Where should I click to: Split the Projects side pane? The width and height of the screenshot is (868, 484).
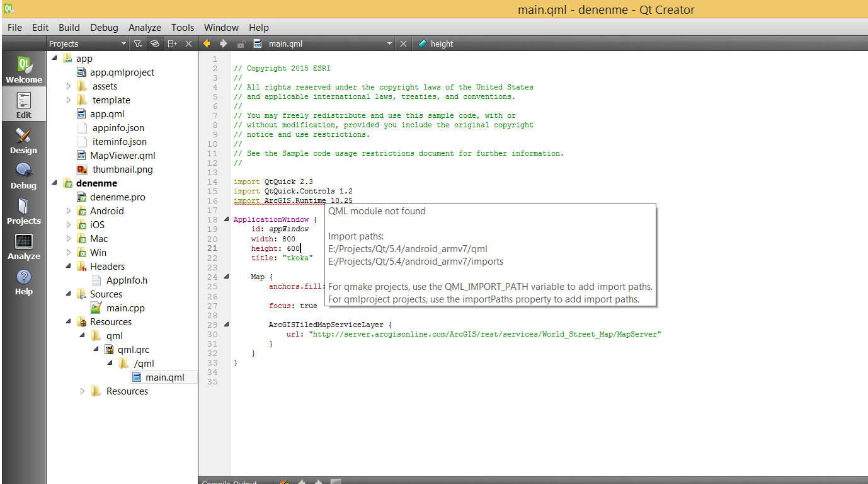coord(172,43)
